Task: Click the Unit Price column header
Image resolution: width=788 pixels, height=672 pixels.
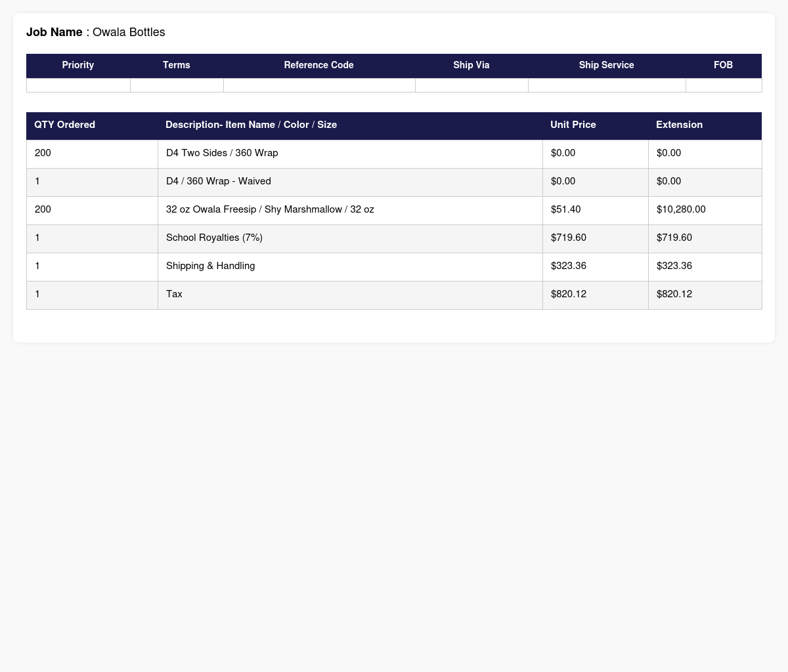Action: pyautogui.click(x=595, y=125)
